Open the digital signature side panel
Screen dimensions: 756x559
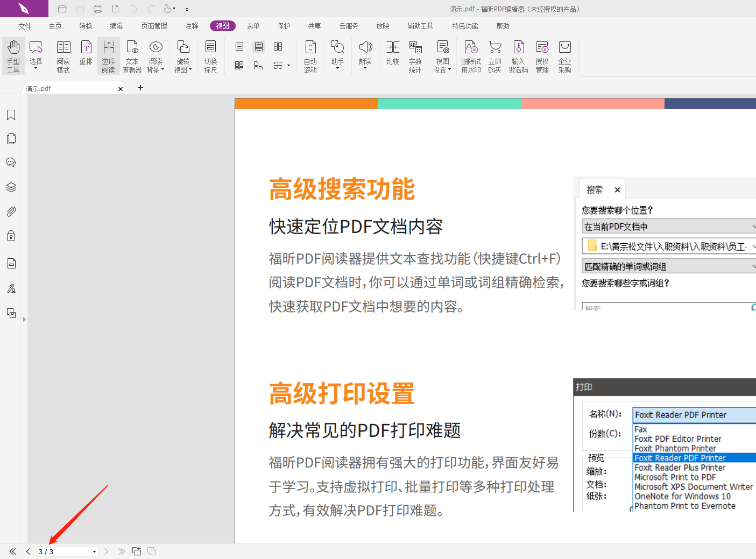[11, 289]
